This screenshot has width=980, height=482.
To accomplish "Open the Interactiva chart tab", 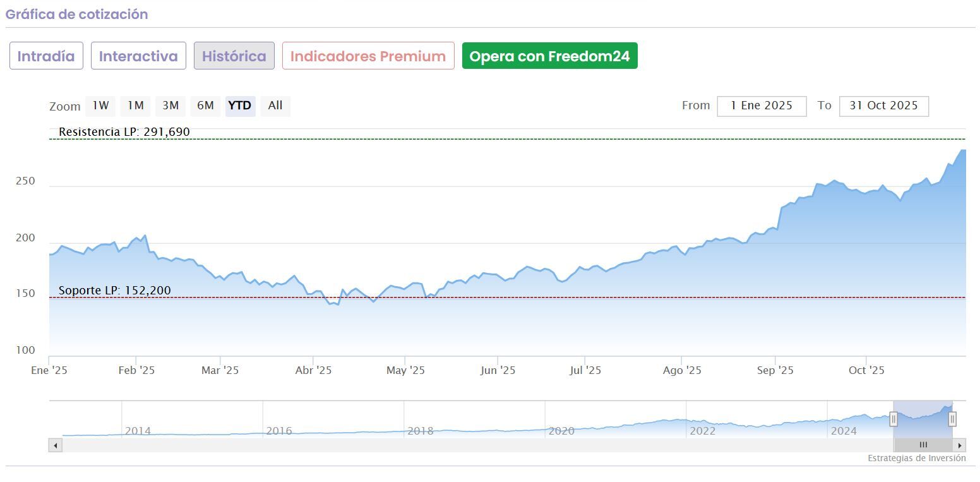I will (x=138, y=56).
